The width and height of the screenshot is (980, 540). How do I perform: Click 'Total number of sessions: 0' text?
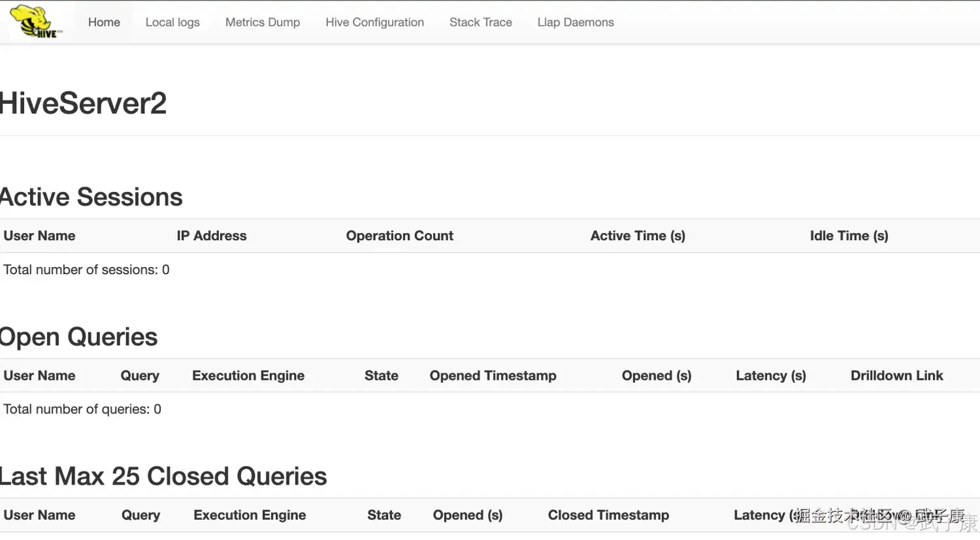pyautogui.click(x=86, y=270)
